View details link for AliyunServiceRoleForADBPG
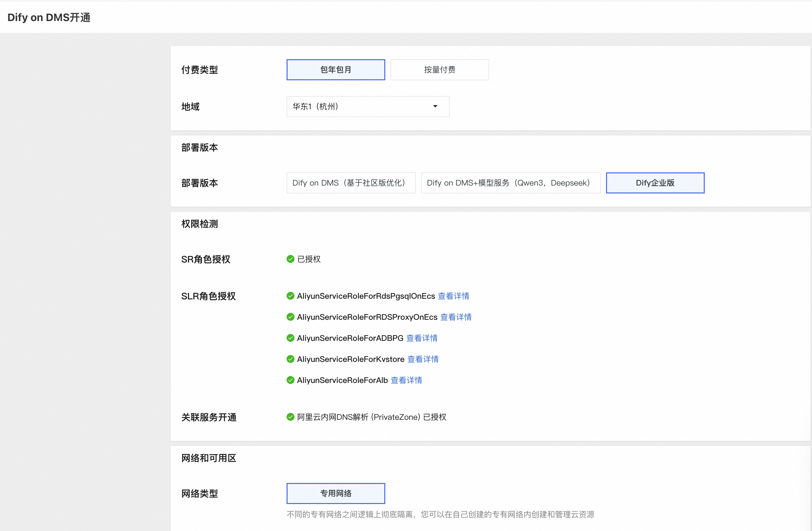 point(422,338)
